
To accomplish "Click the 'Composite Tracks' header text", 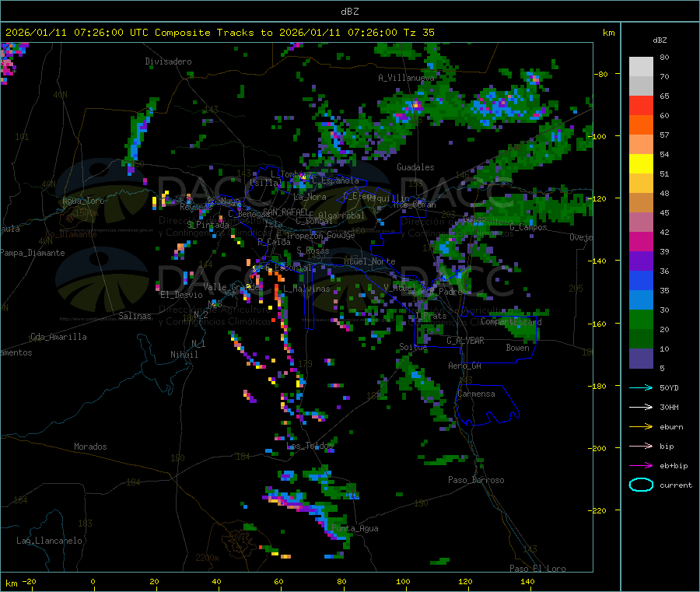I will click(204, 33).
